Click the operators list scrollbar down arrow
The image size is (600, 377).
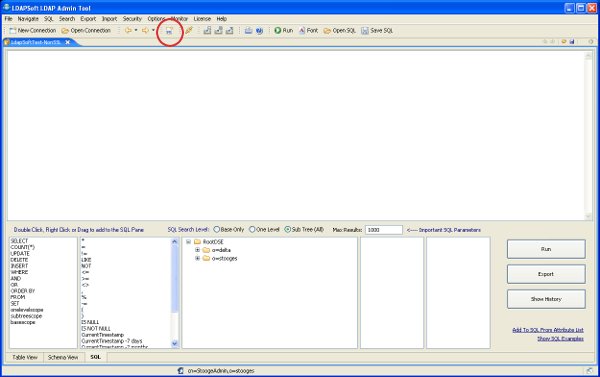coord(175,343)
